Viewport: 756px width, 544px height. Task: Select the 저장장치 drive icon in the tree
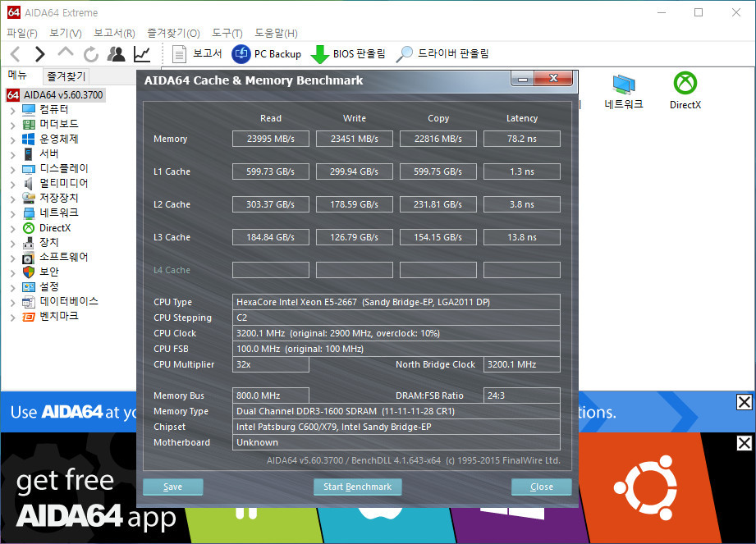click(29, 198)
